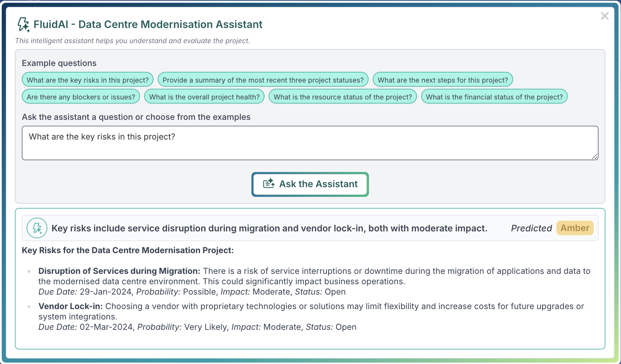Select 'What are the key risks in this project?' chip
Image resolution: width=621 pixels, height=364 pixels.
tap(88, 80)
